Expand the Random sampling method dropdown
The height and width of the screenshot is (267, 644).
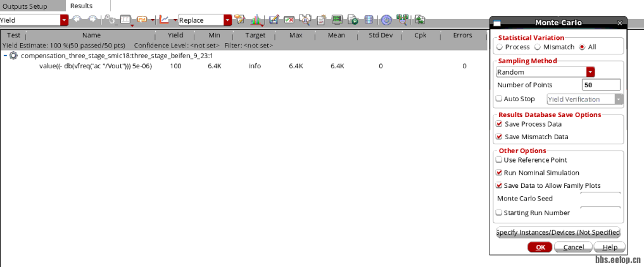(590, 72)
